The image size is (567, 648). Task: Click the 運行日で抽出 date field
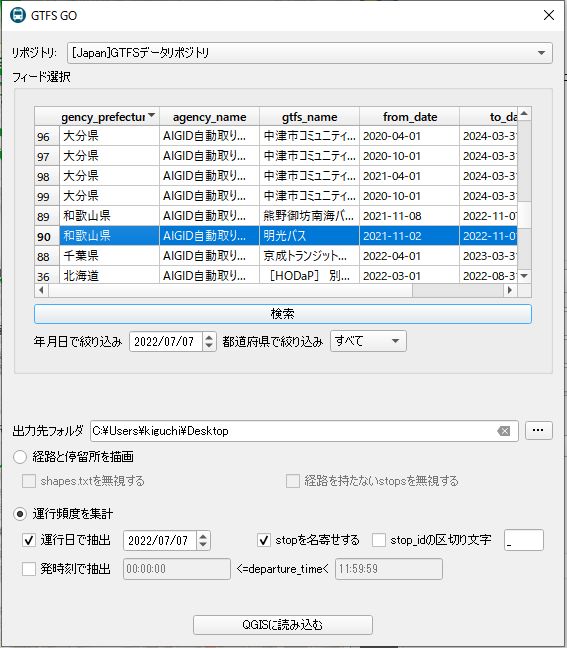point(160,541)
